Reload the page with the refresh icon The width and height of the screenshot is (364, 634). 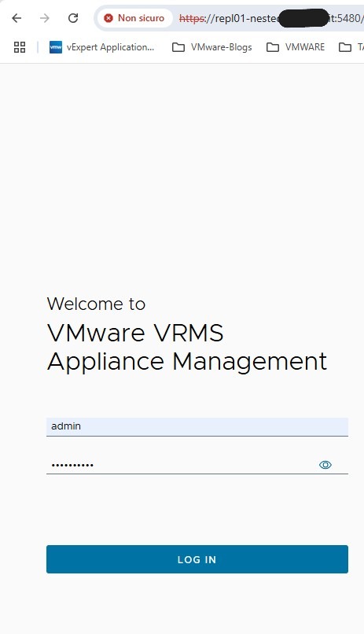click(x=73, y=18)
